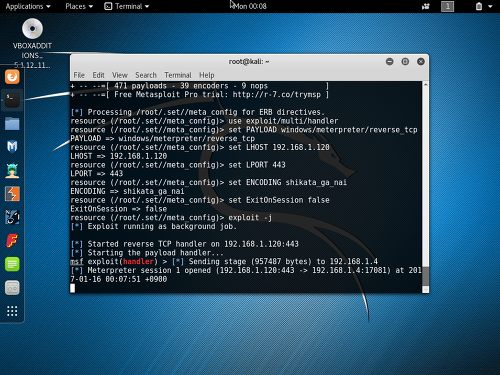500x375 pixels.
Task: Expand the system menu arrow in top bar
Action: coord(490,6)
